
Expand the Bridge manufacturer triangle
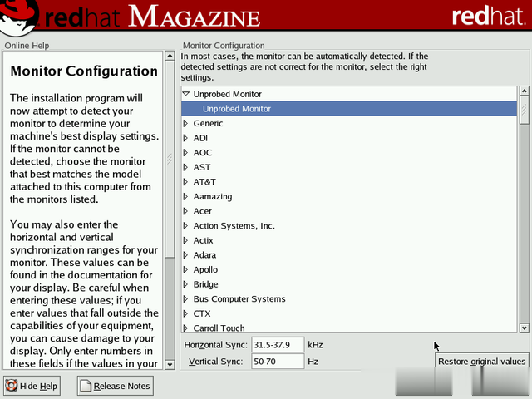click(x=185, y=284)
